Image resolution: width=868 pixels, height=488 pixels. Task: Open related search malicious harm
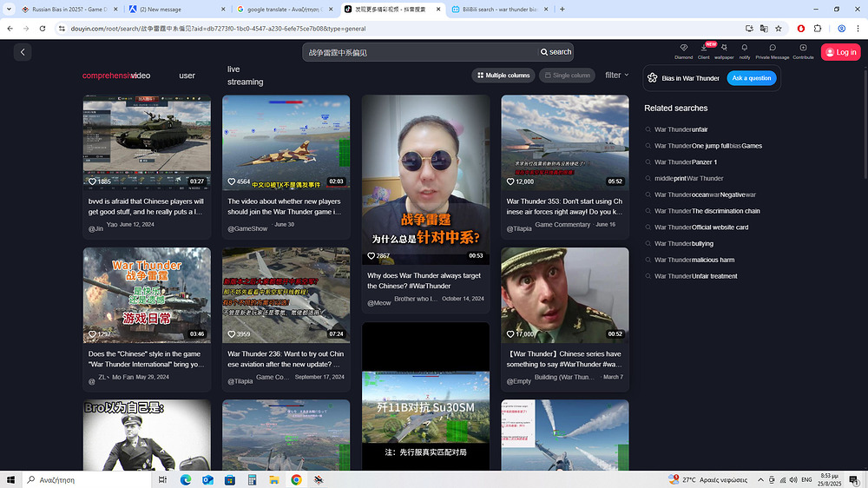pyautogui.click(x=694, y=260)
